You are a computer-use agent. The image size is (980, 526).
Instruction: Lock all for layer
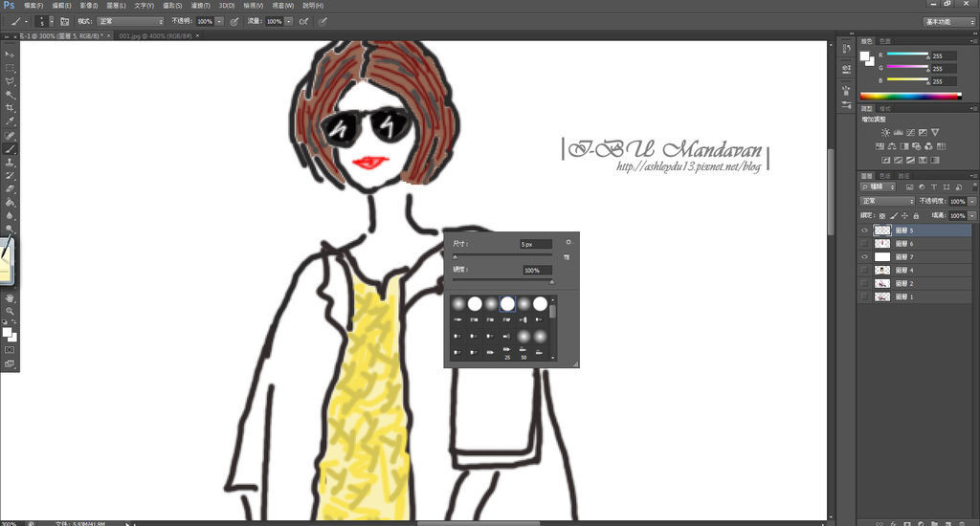pyautogui.click(x=916, y=215)
